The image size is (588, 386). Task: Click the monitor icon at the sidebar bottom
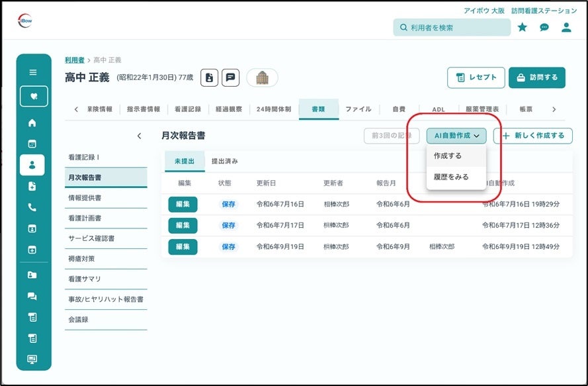(x=32, y=360)
